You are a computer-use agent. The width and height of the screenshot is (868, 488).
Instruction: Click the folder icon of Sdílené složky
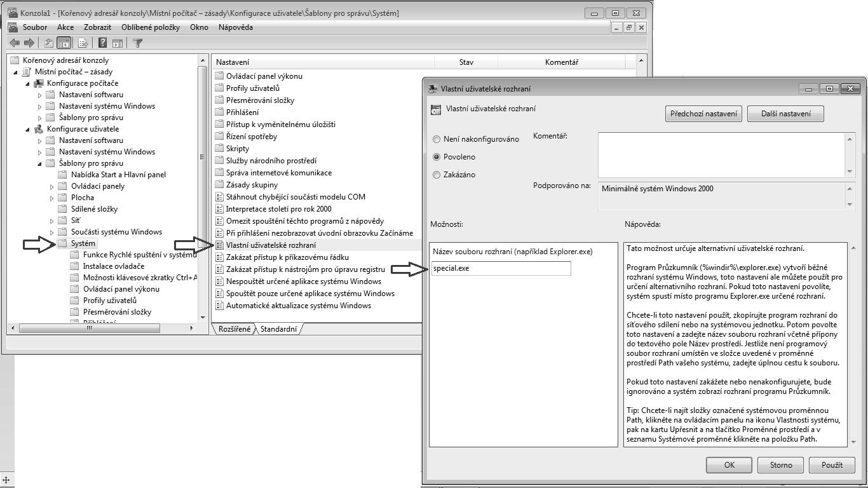coord(62,209)
